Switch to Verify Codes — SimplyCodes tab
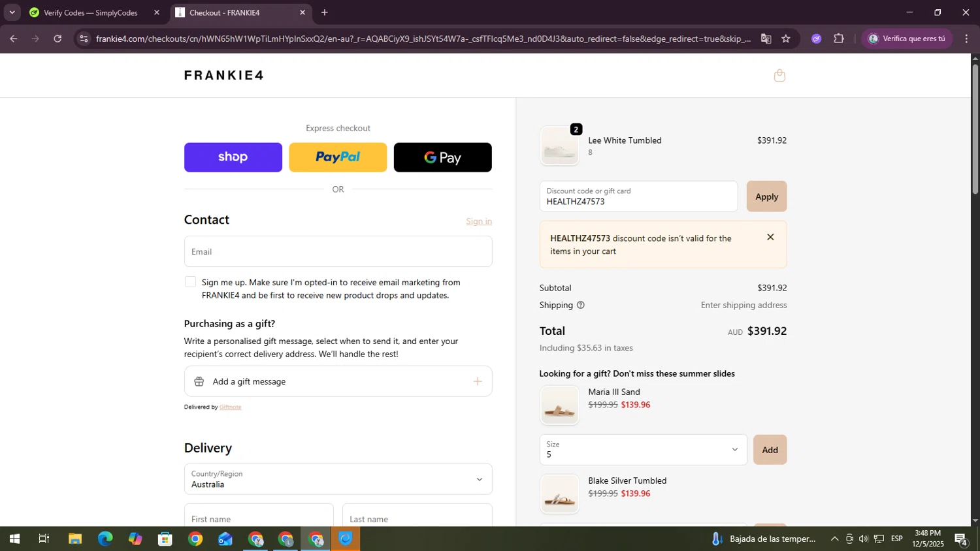The image size is (980, 551). click(91, 12)
